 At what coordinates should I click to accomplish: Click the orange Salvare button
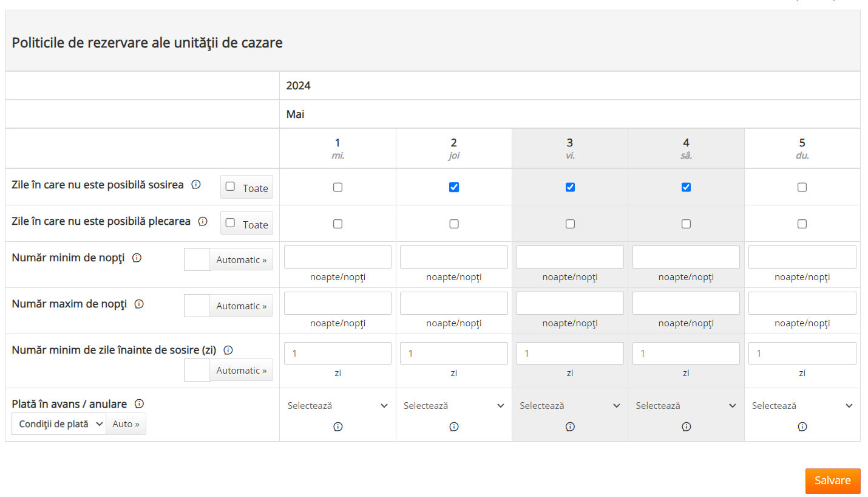click(x=832, y=481)
